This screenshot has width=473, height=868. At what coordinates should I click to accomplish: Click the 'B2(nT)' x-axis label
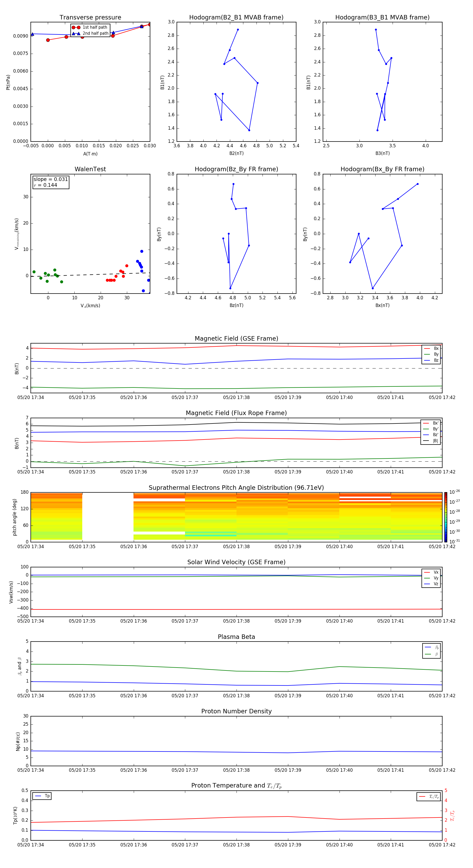(x=236, y=153)
